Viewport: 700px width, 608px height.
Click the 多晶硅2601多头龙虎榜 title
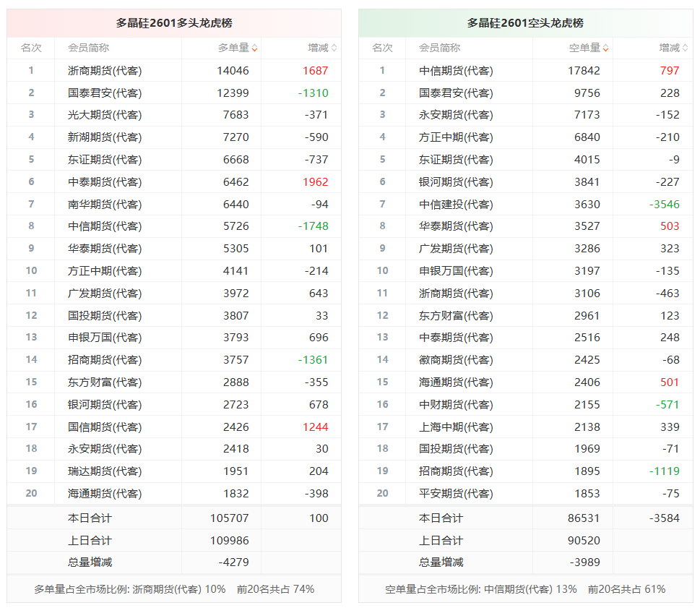tap(174, 23)
